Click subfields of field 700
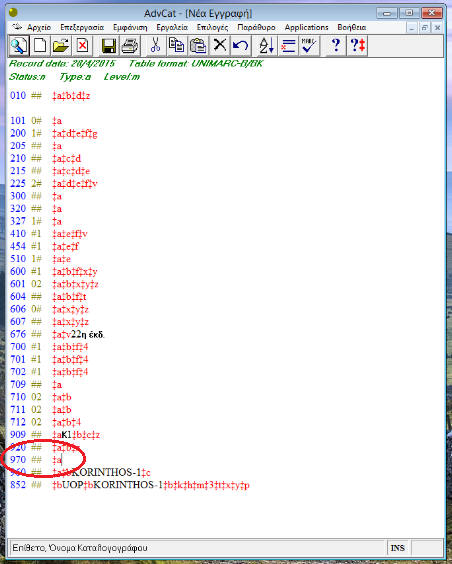452x564 pixels. click(x=70, y=347)
